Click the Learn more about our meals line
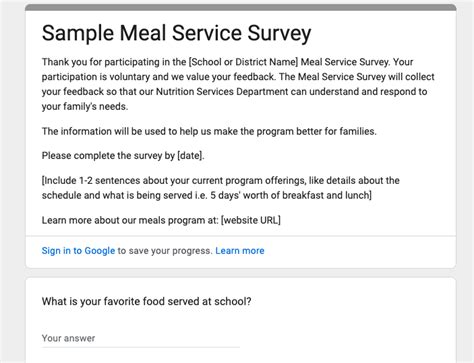The height and width of the screenshot is (363, 474). (x=161, y=220)
